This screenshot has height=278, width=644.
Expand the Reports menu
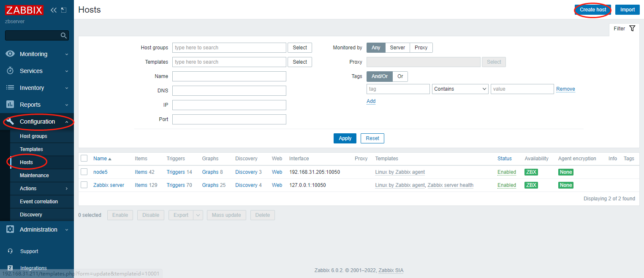tap(37, 105)
